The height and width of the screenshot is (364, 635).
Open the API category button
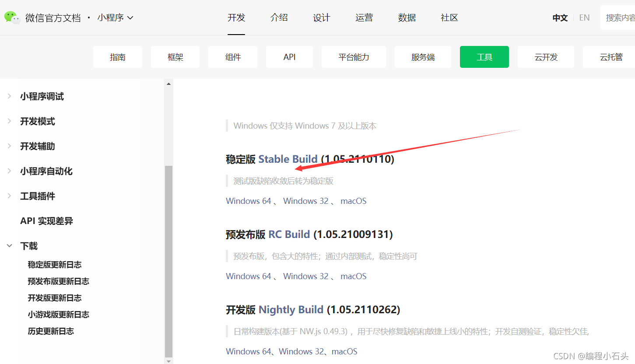(x=289, y=57)
